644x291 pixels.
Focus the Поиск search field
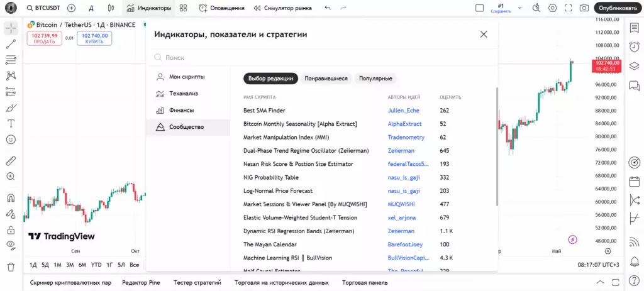[x=323, y=58]
